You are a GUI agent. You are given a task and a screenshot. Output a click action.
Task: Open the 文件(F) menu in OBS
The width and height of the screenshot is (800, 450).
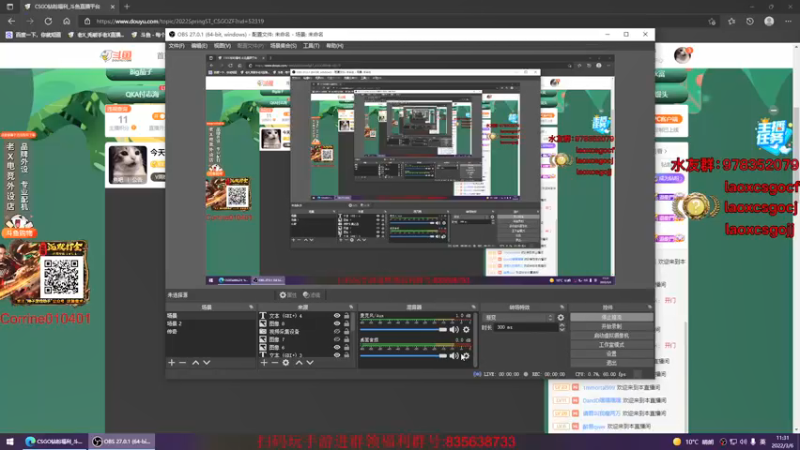(176, 46)
